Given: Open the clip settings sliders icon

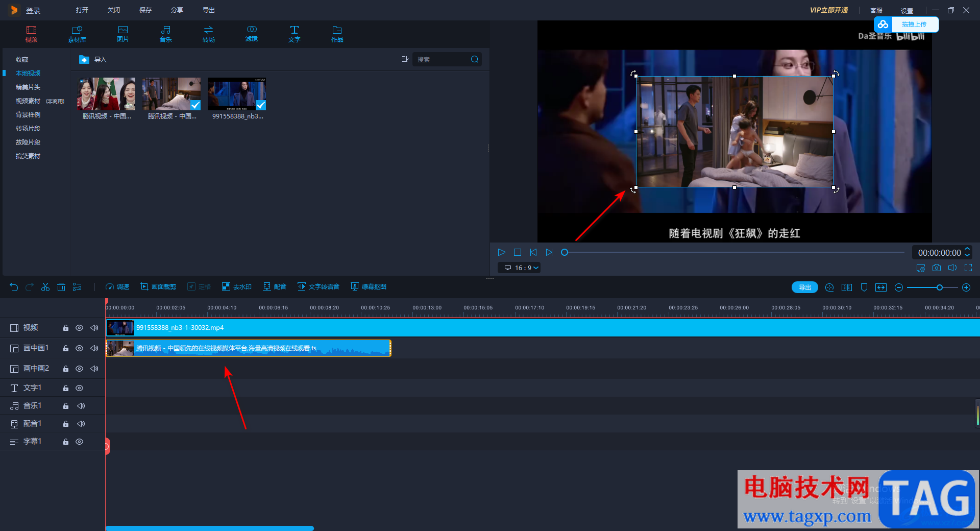Looking at the screenshot, I should pyautogui.click(x=77, y=287).
